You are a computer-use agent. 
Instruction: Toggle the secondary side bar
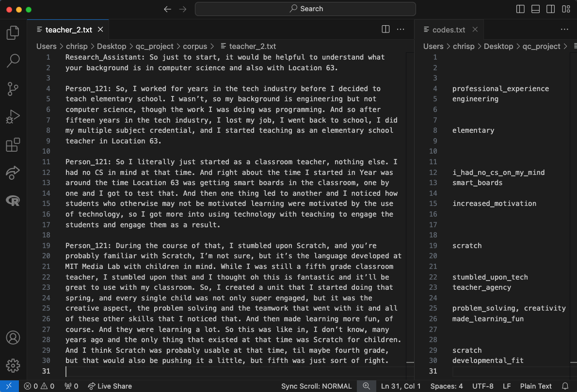(550, 9)
